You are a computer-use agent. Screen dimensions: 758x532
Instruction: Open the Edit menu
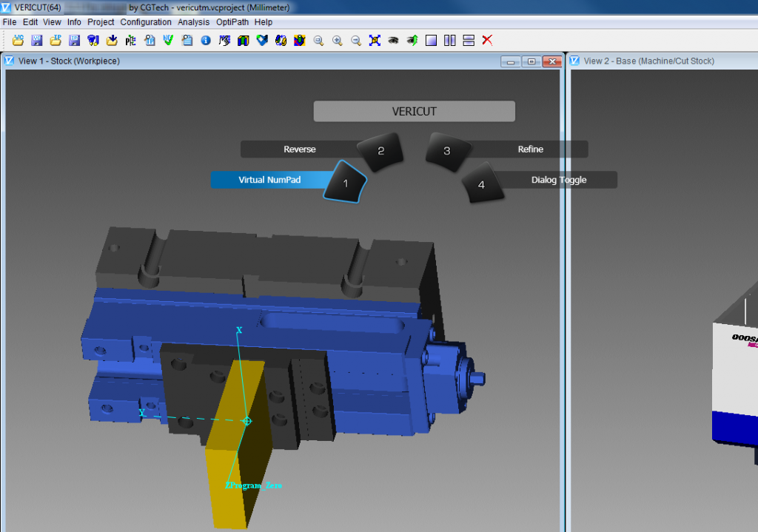pyautogui.click(x=30, y=22)
